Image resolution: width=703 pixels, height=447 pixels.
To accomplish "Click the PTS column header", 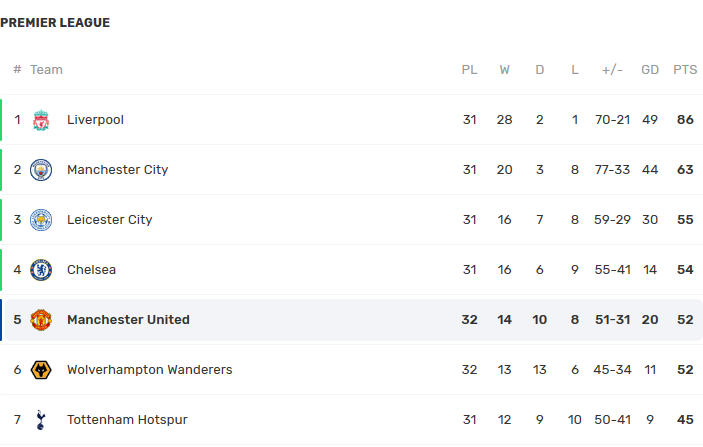I will click(x=685, y=70).
